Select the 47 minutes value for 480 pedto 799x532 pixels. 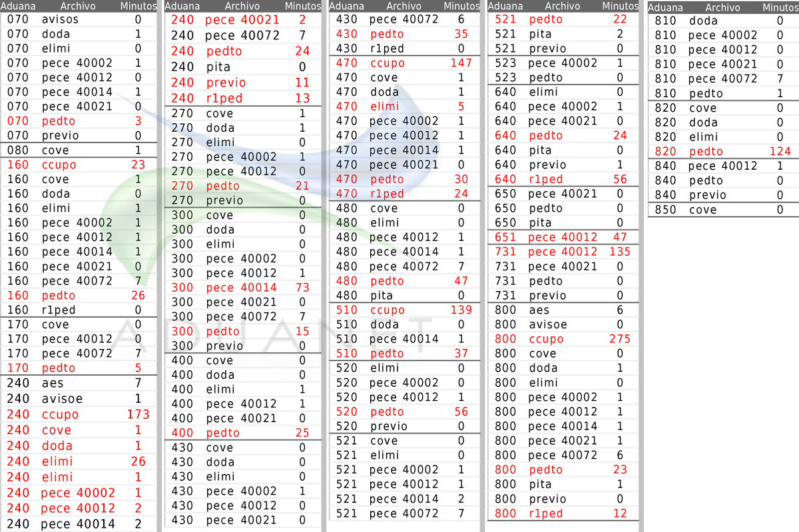tap(461, 281)
